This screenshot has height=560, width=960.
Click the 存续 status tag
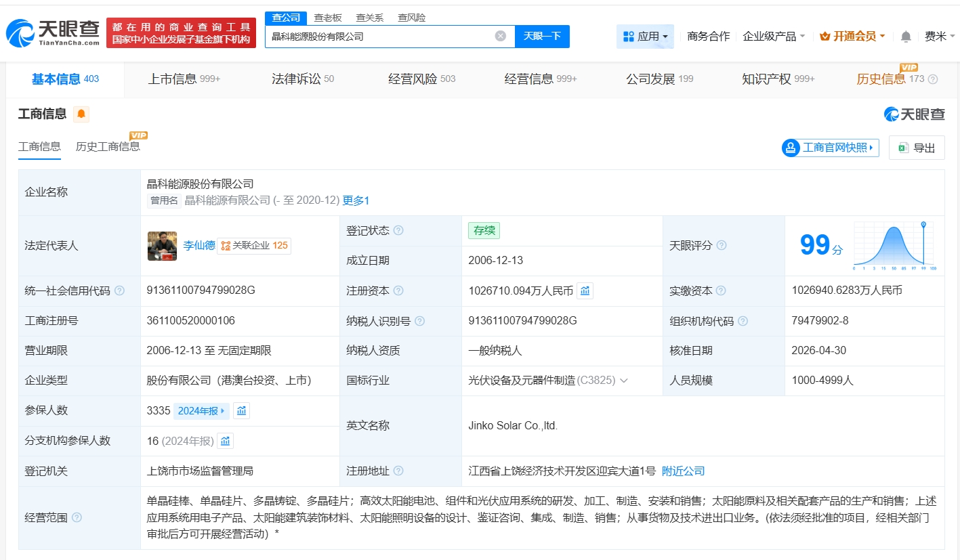[484, 230]
